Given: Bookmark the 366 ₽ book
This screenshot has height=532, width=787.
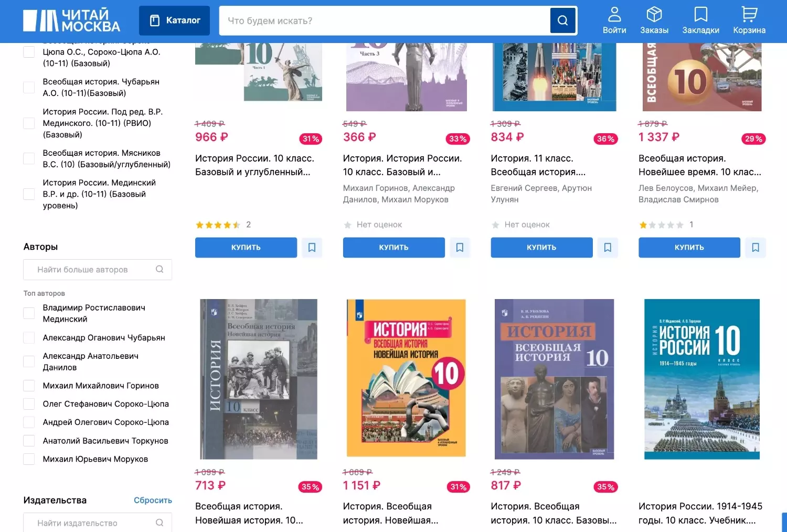Looking at the screenshot, I should 460,248.
